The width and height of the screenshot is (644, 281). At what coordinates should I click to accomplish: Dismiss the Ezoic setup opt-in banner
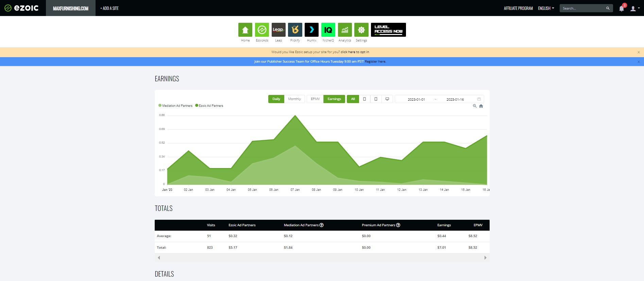tap(639, 52)
